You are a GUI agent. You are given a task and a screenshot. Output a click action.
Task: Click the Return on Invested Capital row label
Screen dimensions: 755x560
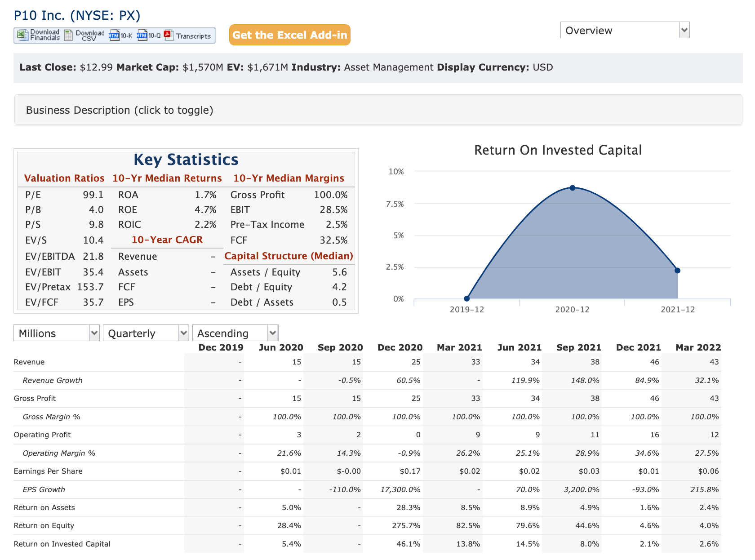click(x=62, y=544)
